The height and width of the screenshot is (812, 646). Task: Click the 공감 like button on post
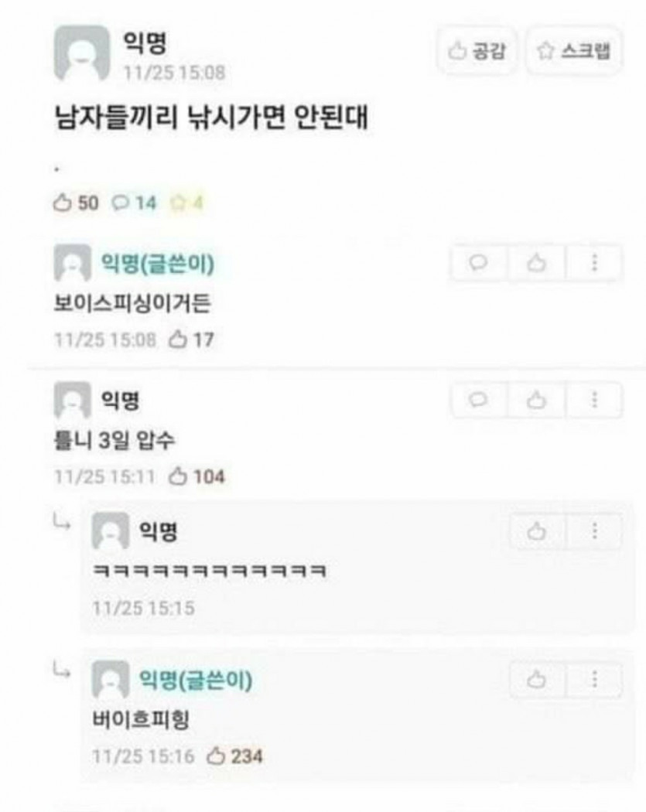click(477, 51)
